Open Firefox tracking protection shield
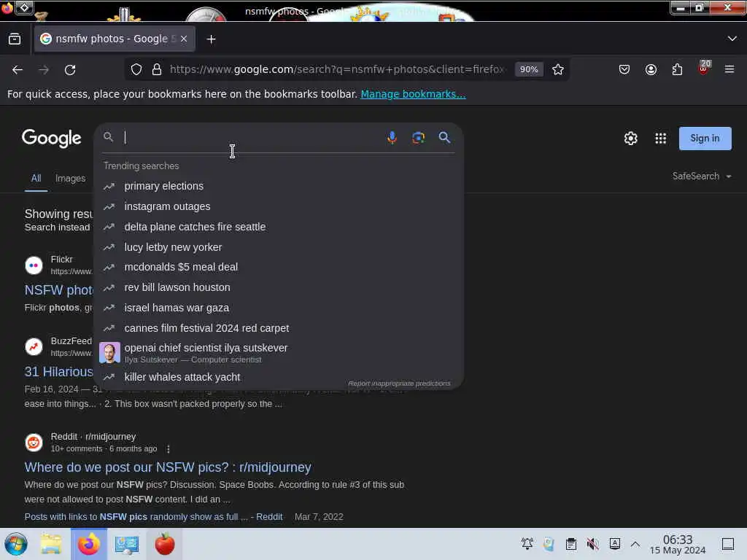This screenshot has width=747, height=560. tap(136, 69)
